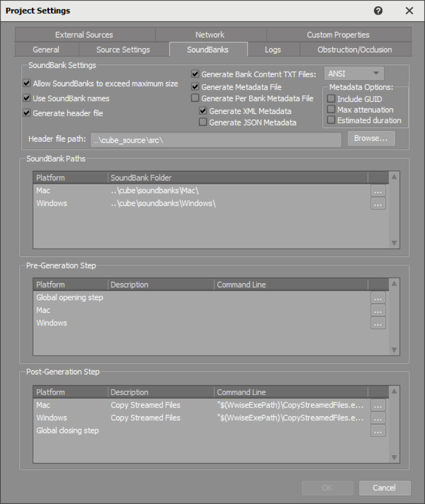Viewport: 425px width, 504px height.
Task: Open ellipsis button for Mac SoundBank folder
Action: [x=378, y=191]
